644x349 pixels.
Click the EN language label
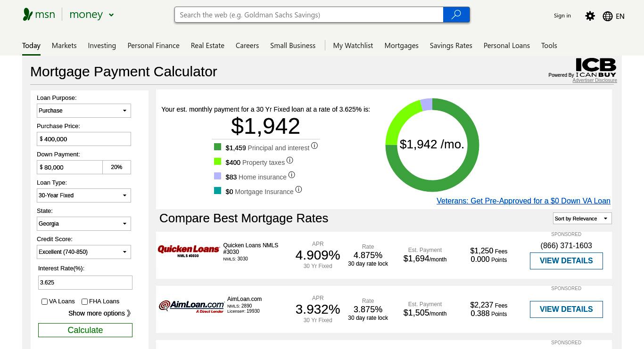[x=620, y=16]
